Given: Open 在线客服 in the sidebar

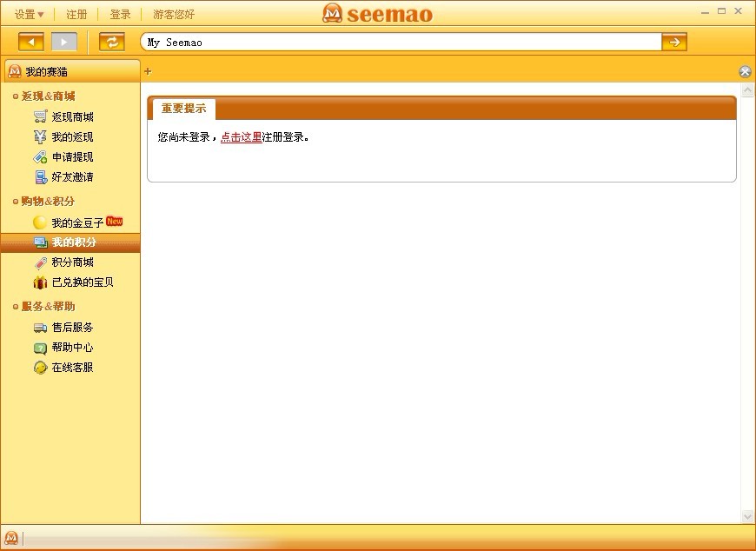Looking at the screenshot, I should (x=72, y=368).
